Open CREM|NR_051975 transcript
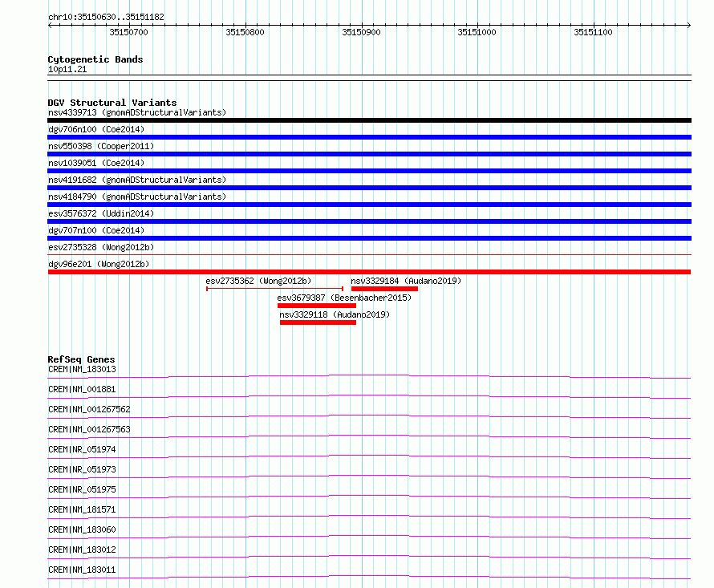This screenshot has height=588, width=714. pos(82,489)
